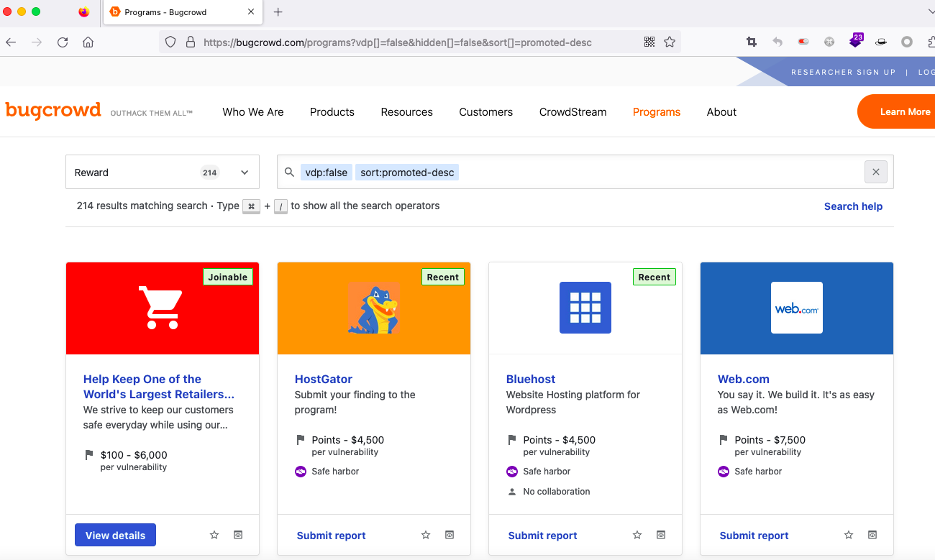Click the HostGator alligator logo
935x560 pixels.
pos(373,308)
